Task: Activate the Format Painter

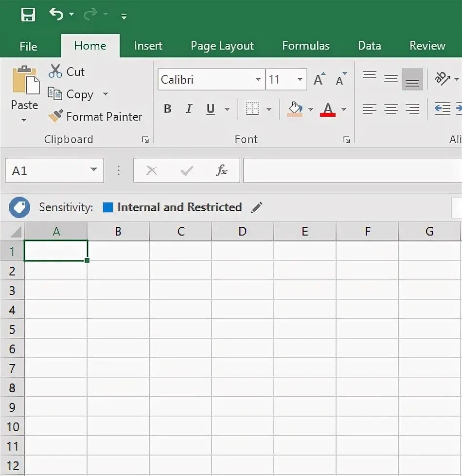Action: (95, 116)
